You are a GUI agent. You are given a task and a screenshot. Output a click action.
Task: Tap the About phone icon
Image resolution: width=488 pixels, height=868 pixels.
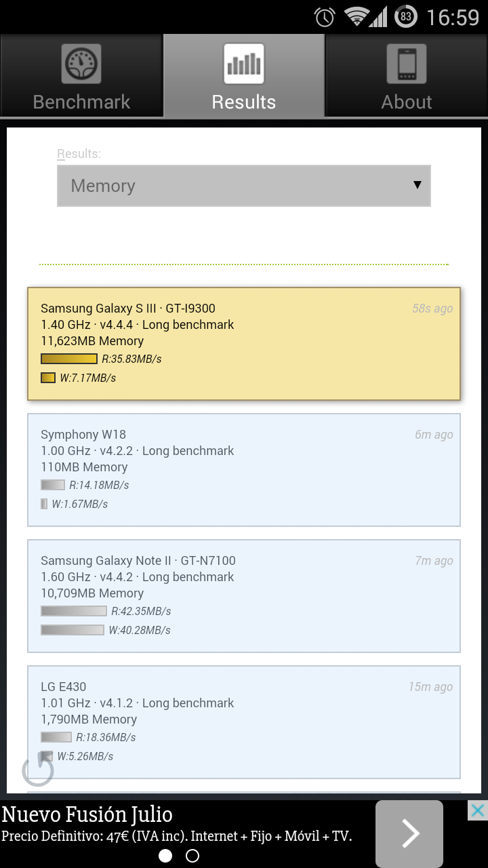[x=407, y=64]
